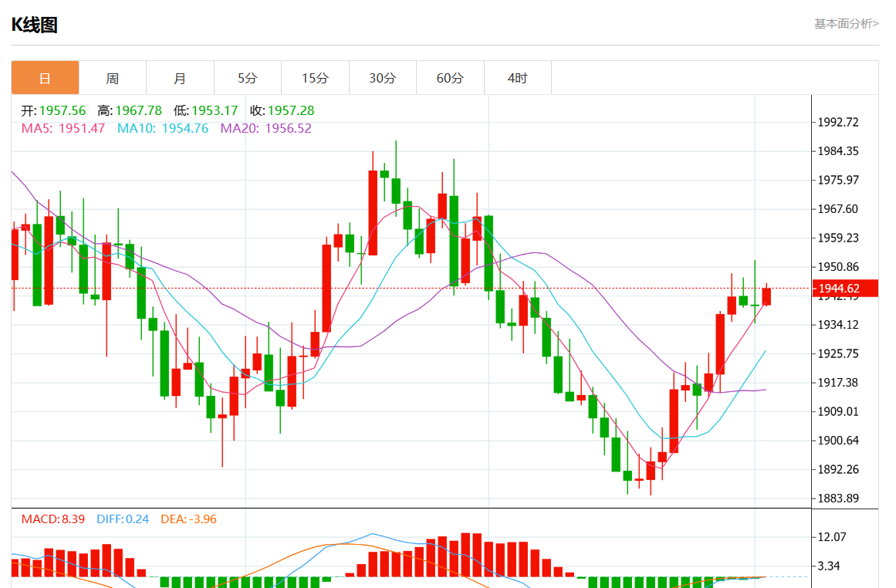Click the MACD: 8.39 readout
Viewport: 896px width, 588px height.
point(53,519)
